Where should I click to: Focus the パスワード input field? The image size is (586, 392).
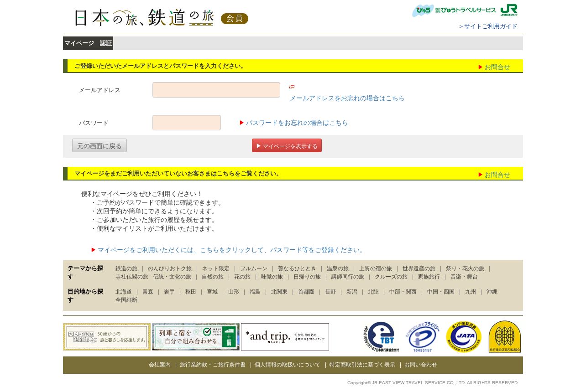tap(187, 123)
